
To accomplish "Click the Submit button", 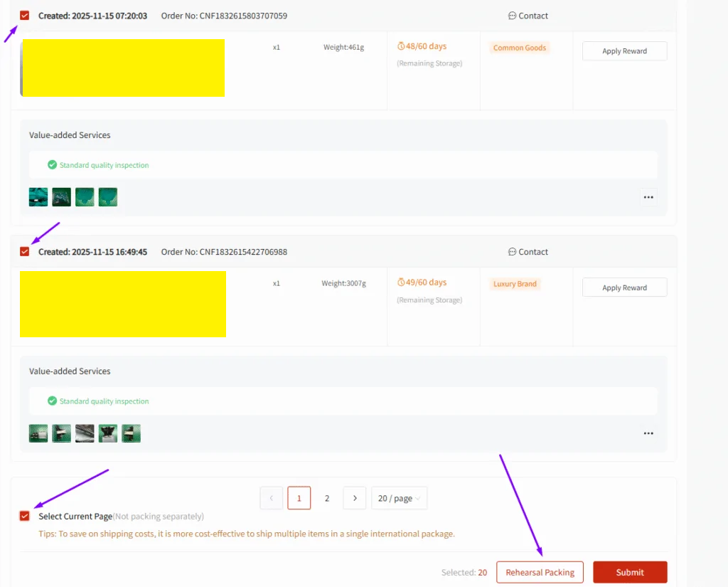I will pos(630,571).
